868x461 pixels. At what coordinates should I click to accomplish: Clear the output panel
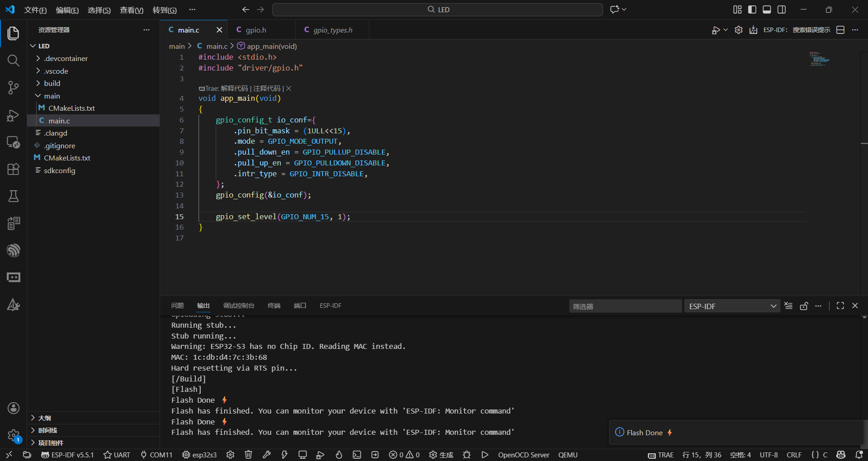coord(788,306)
